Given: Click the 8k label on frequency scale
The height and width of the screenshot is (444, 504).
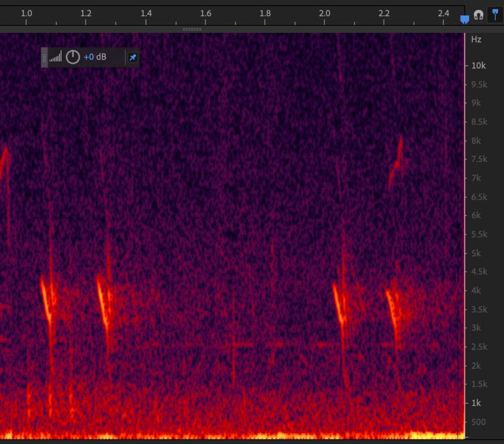Looking at the screenshot, I should click(x=476, y=141).
